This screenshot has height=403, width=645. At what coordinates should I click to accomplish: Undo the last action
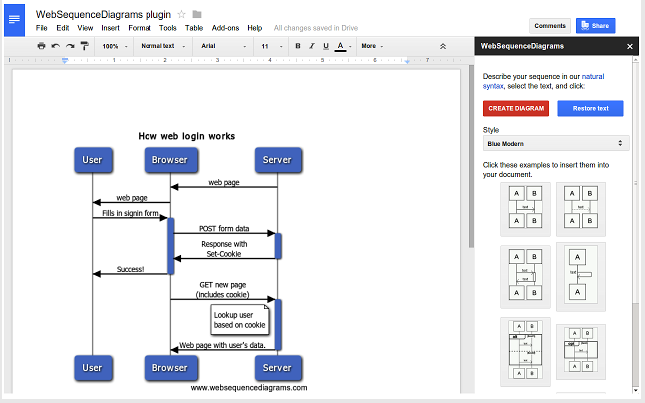point(56,46)
